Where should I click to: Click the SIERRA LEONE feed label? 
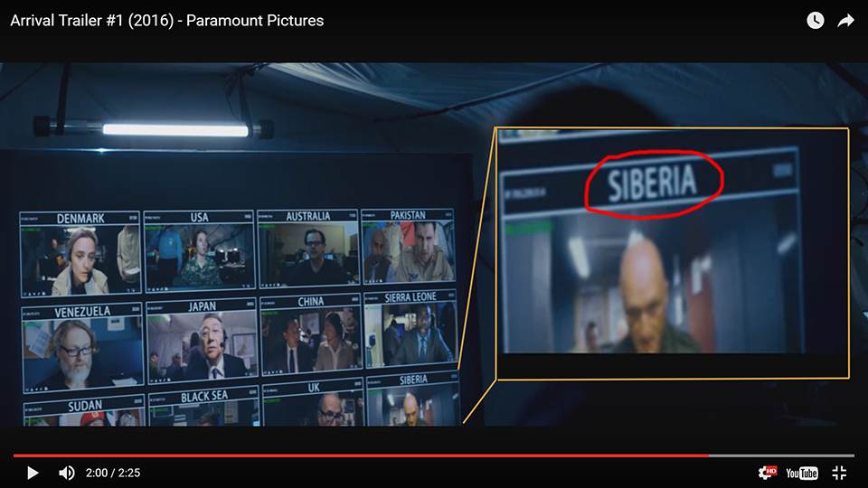pyautogui.click(x=410, y=297)
